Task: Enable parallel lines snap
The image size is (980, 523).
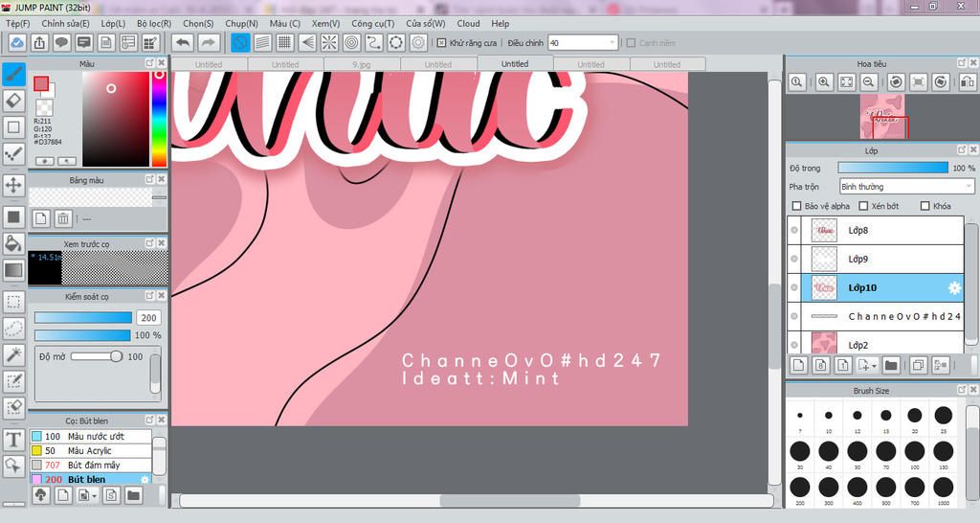Action: [x=262, y=42]
